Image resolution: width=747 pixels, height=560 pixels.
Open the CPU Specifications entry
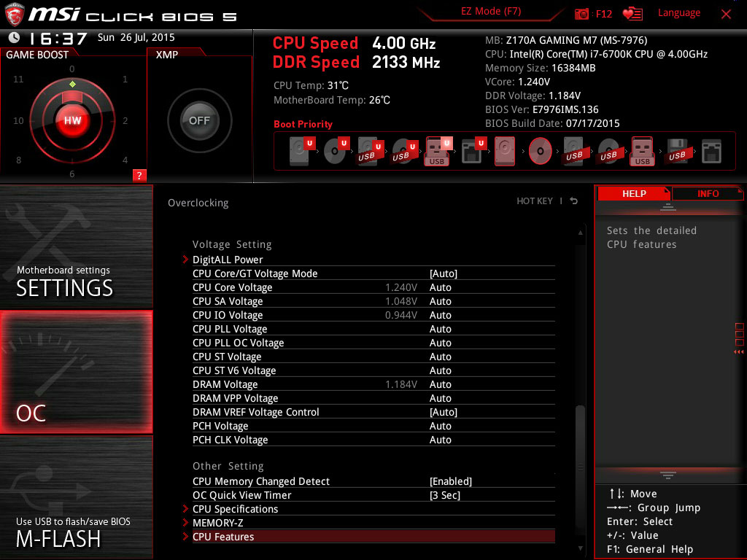[x=236, y=509]
